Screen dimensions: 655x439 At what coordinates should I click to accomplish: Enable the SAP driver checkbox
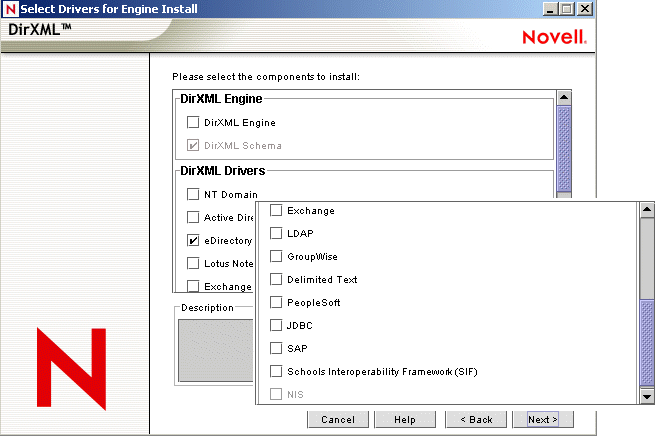[x=276, y=348]
